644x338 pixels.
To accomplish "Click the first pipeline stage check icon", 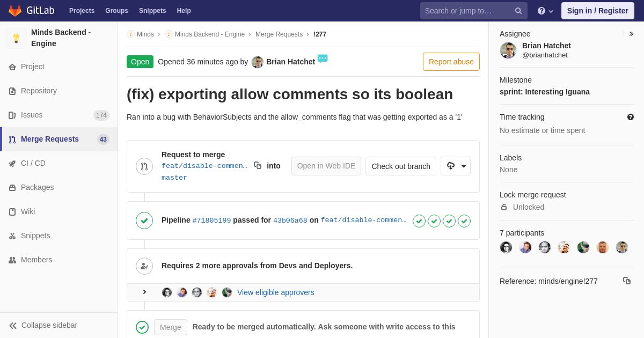I will [x=419, y=221].
